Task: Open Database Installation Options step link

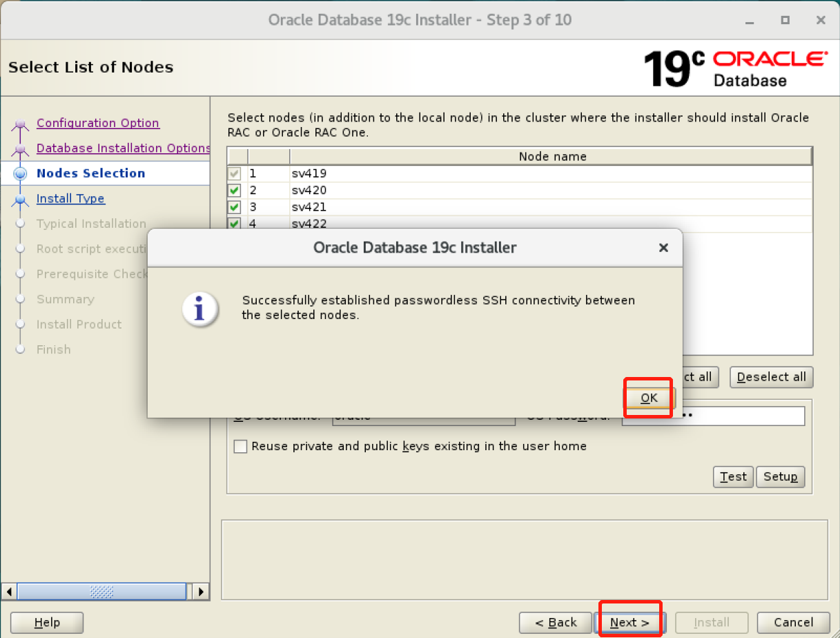Action: (123, 148)
